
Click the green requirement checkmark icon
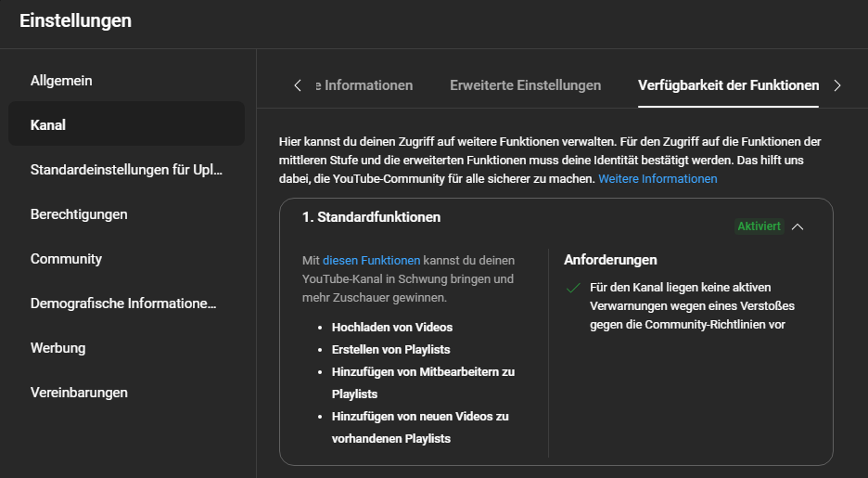click(x=573, y=288)
